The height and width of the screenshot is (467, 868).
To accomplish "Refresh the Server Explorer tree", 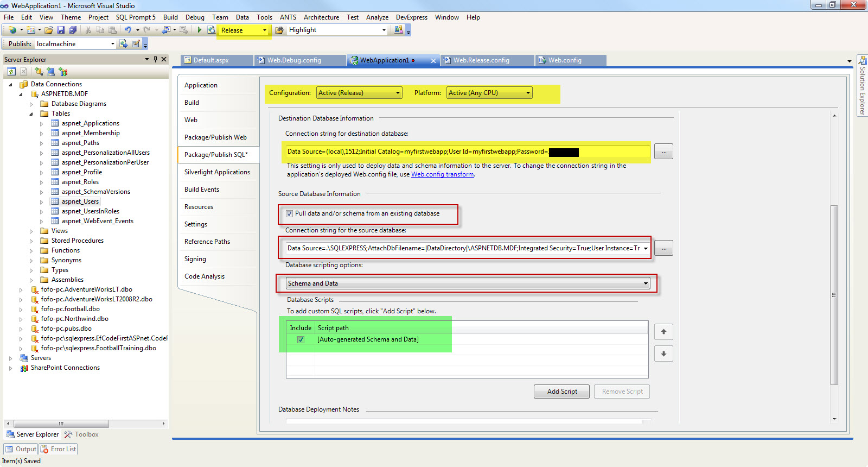I will 11,71.
